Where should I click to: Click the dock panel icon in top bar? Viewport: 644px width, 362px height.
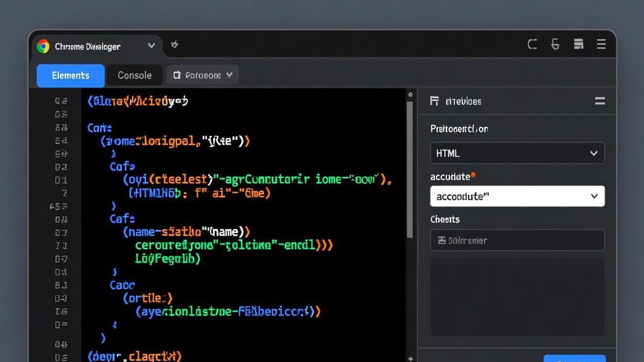pos(579,44)
